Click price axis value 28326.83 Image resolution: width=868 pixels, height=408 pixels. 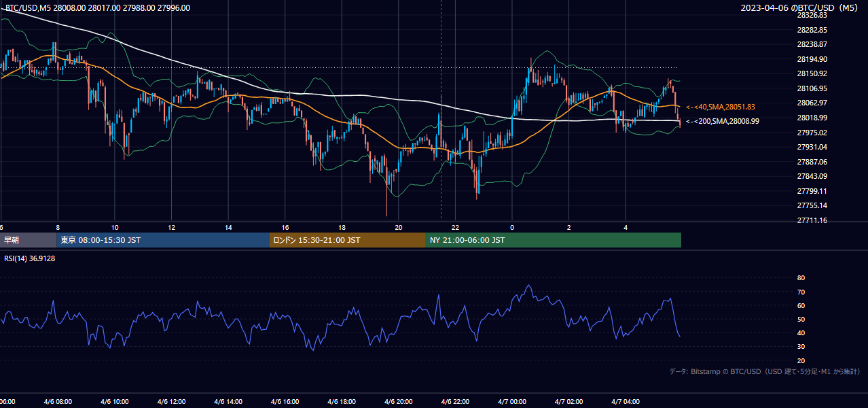click(812, 15)
